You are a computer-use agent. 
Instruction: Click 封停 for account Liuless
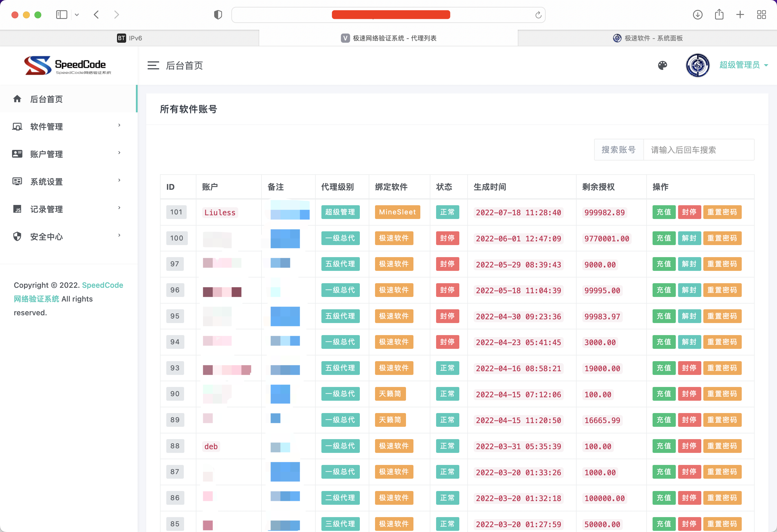689,212
